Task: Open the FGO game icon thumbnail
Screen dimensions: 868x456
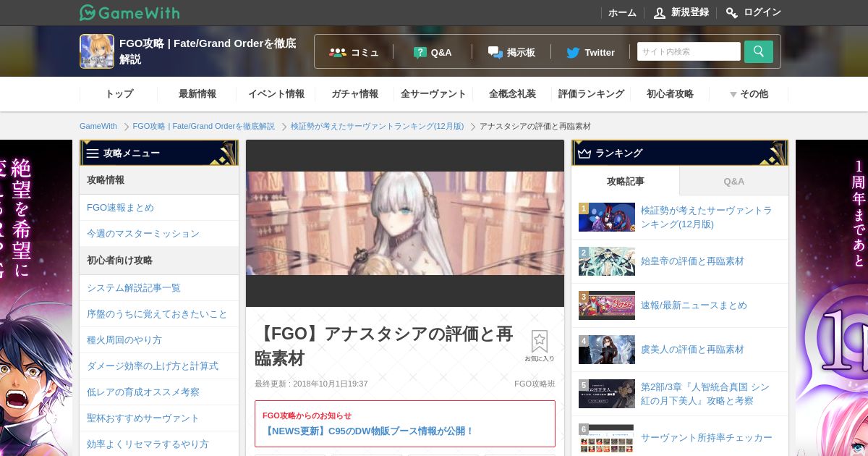Action: [97, 51]
